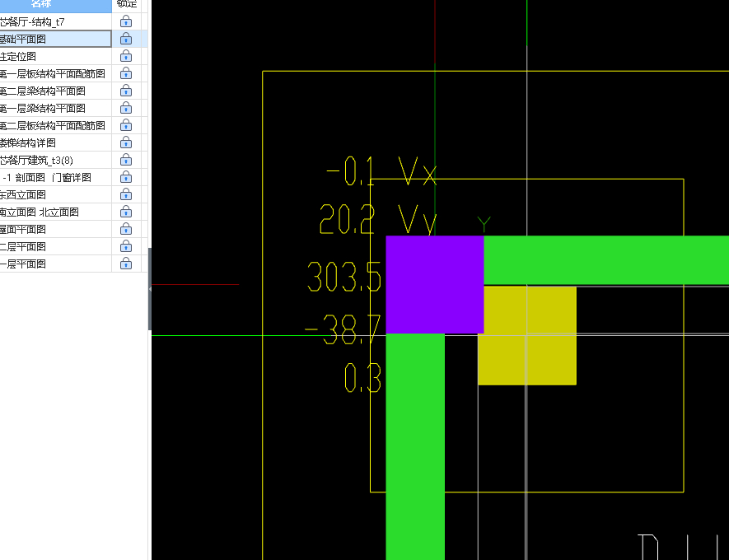
Task: Toggle lock icon for 楼梯结构详图
Action: 126,142
